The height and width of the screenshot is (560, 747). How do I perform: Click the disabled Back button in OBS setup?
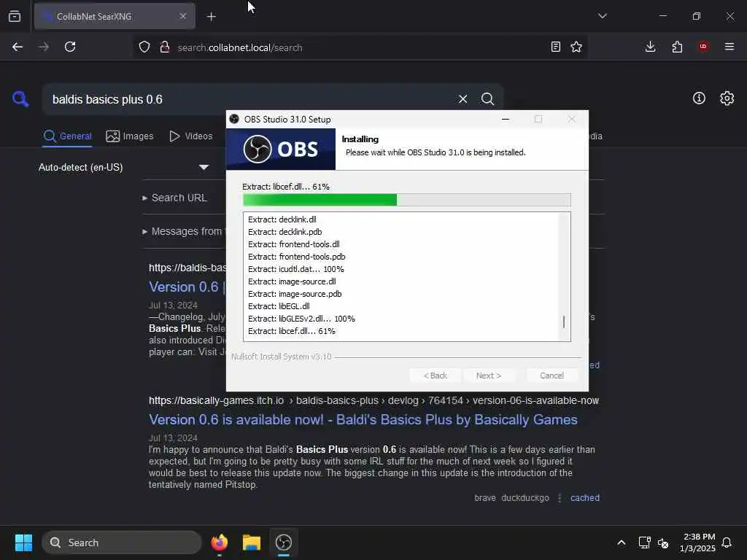pos(435,376)
